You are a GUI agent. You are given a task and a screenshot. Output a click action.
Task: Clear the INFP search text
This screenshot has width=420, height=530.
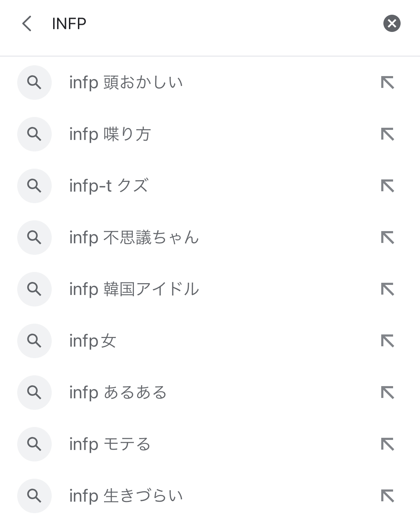[x=392, y=24]
